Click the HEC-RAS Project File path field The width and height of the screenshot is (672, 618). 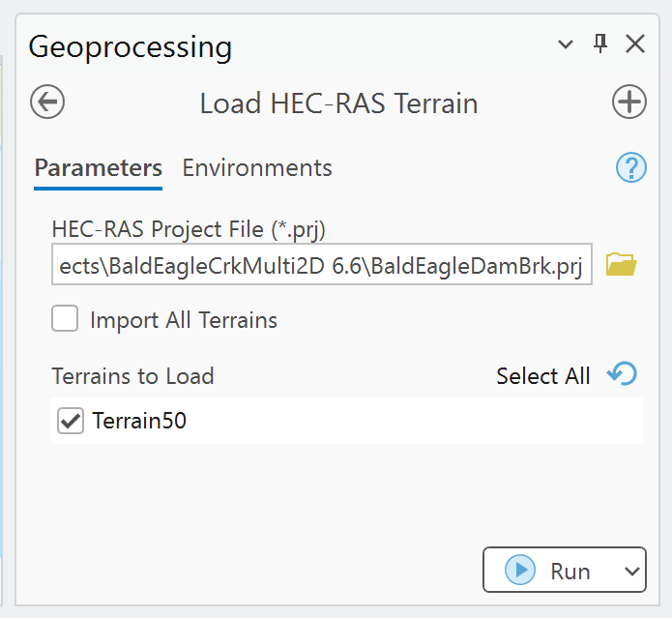pos(322,264)
